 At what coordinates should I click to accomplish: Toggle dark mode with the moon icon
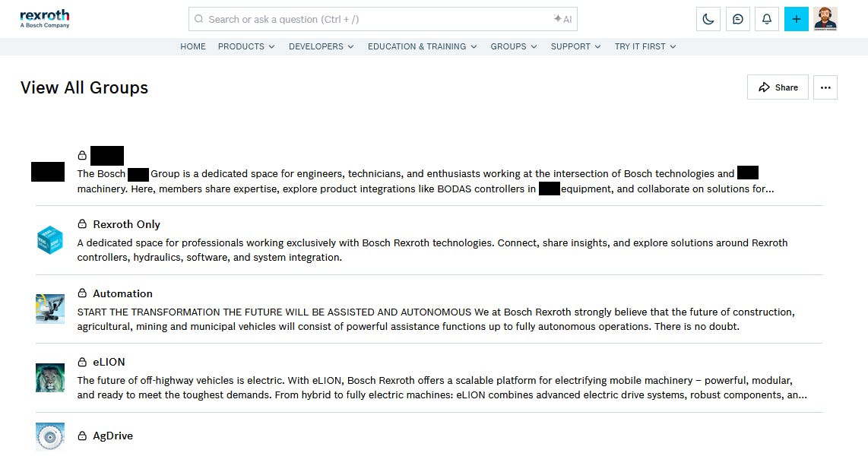coord(708,19)
